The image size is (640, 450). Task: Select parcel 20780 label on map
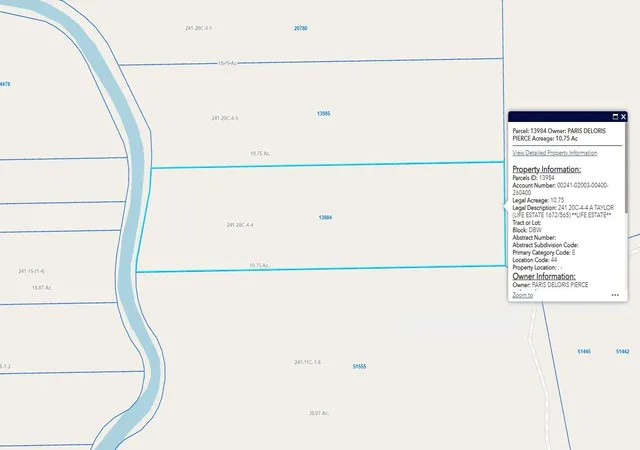click(301, 28)
